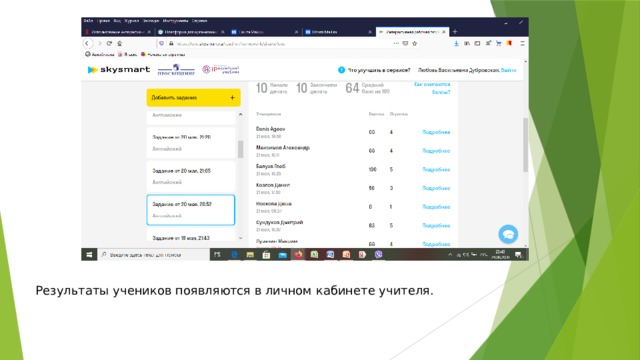
Task: Click score 100 for Балуев Глеб
Action: point(372,169)
